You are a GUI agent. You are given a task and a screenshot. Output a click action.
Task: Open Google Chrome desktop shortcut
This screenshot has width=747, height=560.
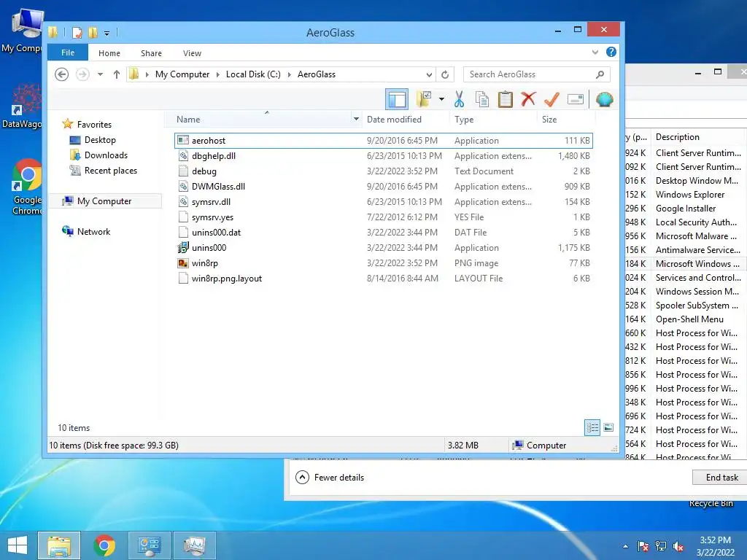click(x=27, y=187)
